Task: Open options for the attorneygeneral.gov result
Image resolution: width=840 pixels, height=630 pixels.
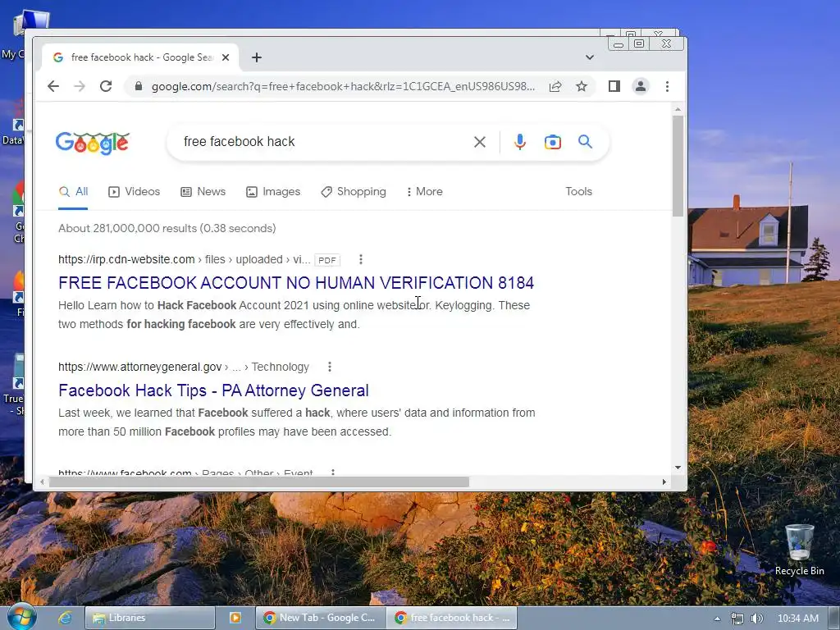Action: click(x=330, y=367)
